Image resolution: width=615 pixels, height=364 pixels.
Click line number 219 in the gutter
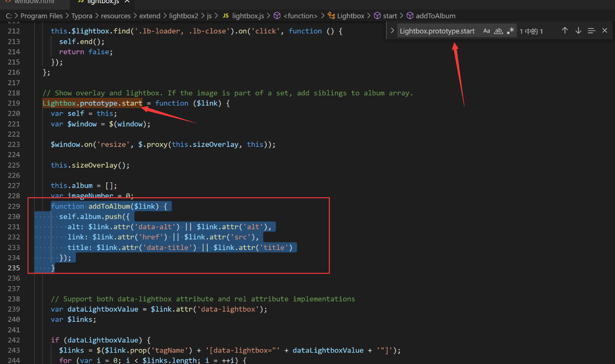[14, 103]
